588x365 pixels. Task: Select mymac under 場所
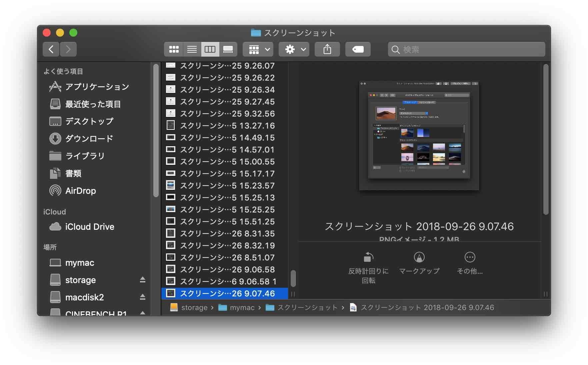click(72, 262)
